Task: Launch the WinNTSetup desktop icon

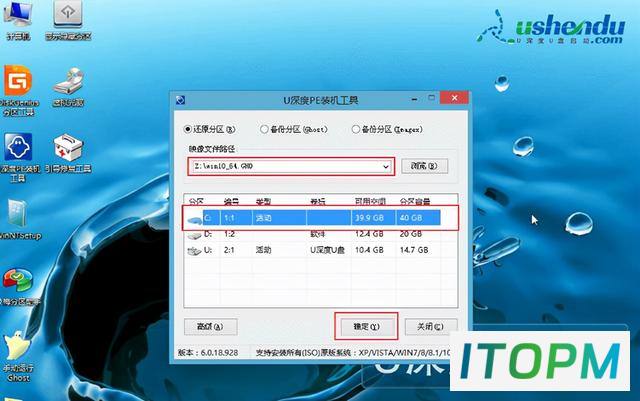Action: [x=18, y=219]
